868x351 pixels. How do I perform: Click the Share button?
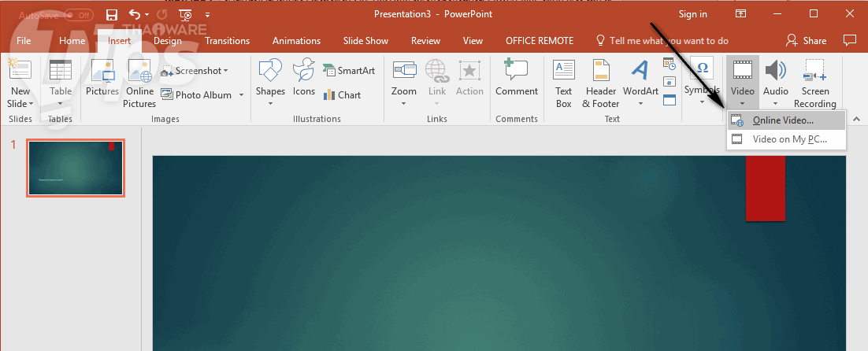click(807, 41)
